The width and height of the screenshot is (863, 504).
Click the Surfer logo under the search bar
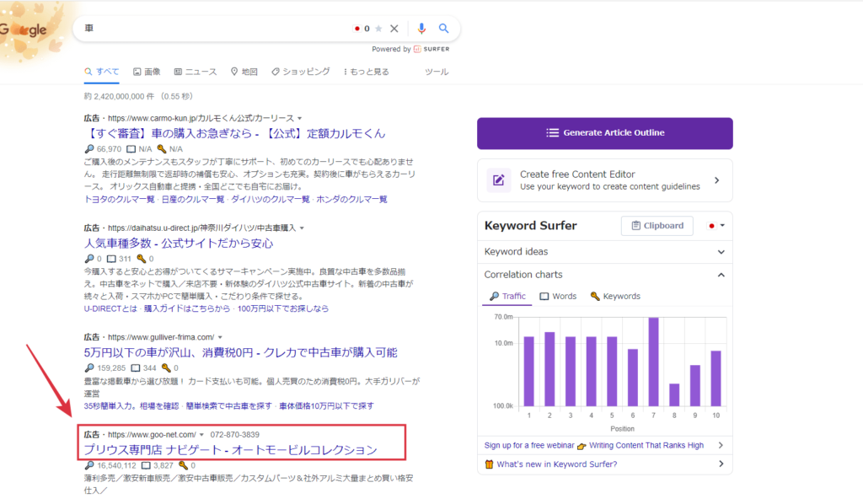pos(431,49)
